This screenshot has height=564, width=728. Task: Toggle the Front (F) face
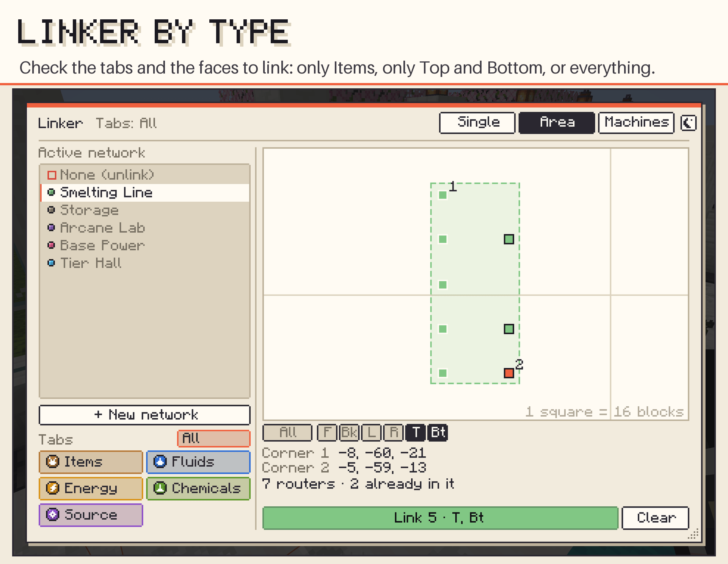coord(327,432)
